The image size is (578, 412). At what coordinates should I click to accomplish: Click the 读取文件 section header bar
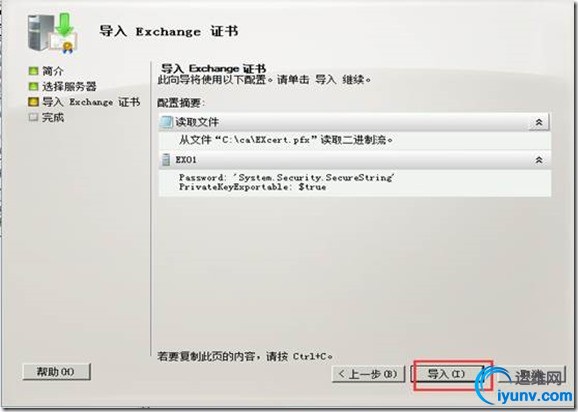(355, 122)
